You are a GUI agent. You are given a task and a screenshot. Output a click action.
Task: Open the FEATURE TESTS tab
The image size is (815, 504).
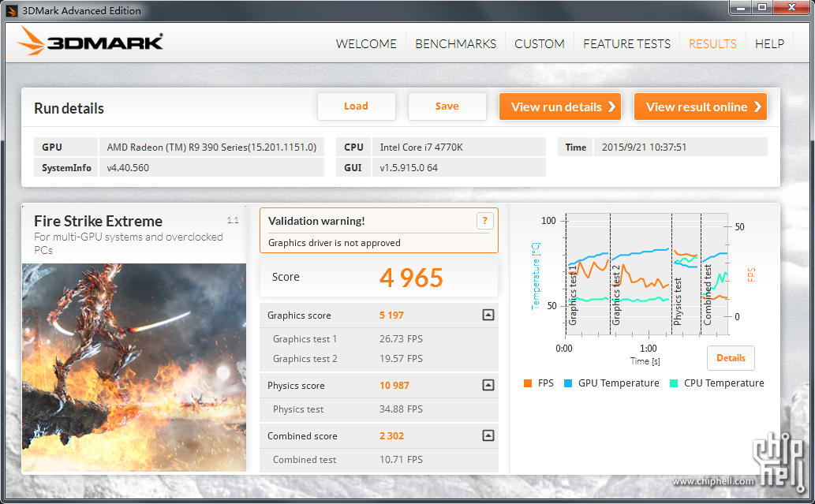(x=626, y=44)
